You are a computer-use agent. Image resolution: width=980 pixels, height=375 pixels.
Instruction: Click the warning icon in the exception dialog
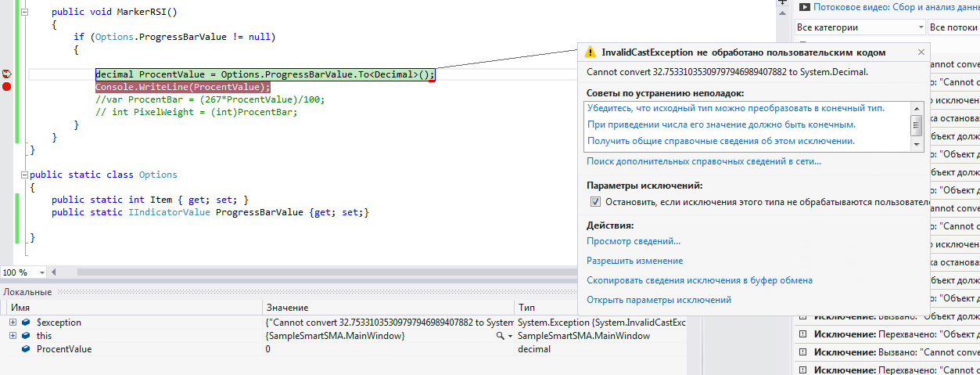591,52
